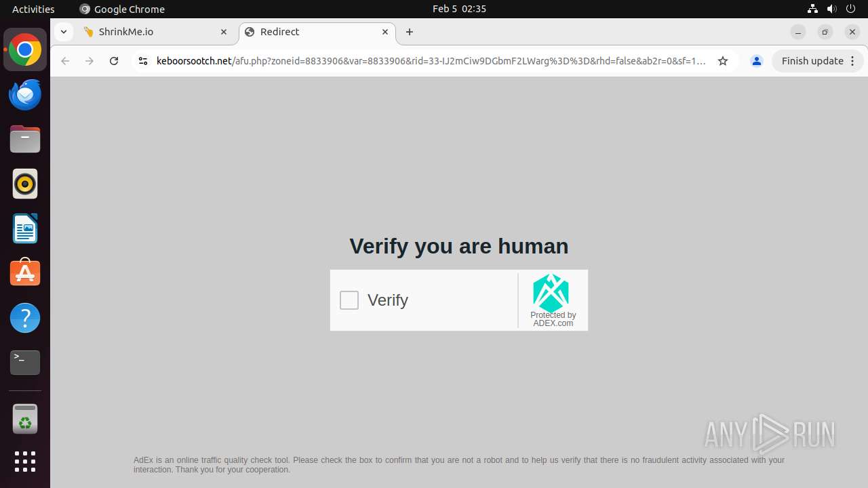Viewport: 868px width, 488px height.
Task: Minimize the Chrome window
Action: (x=798, y=32)
